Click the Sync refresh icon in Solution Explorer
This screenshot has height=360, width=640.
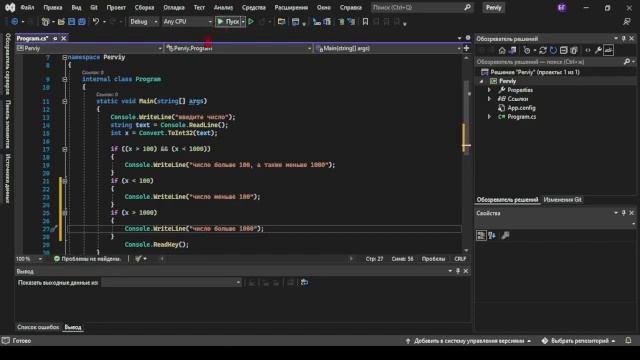[542, 50]
